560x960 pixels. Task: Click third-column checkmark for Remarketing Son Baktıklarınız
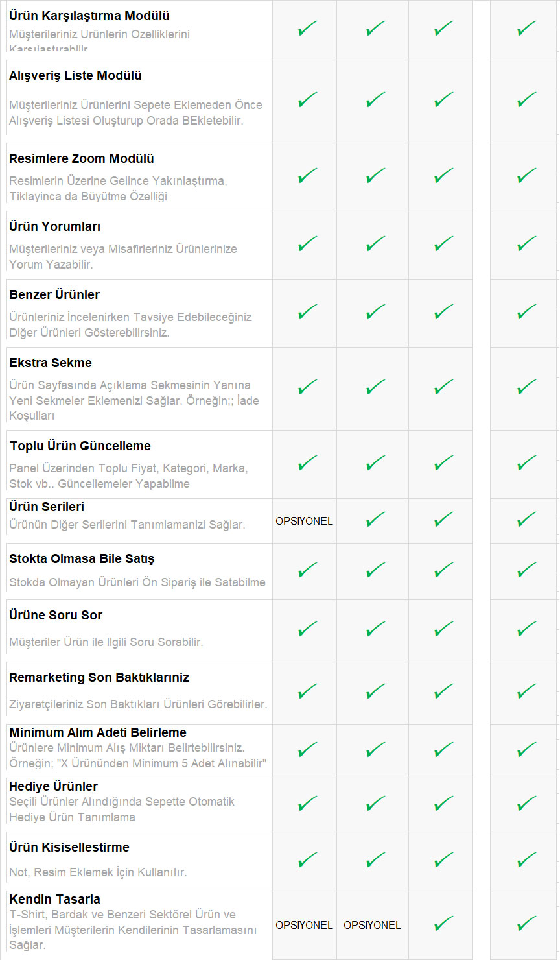tap(443, 691)
